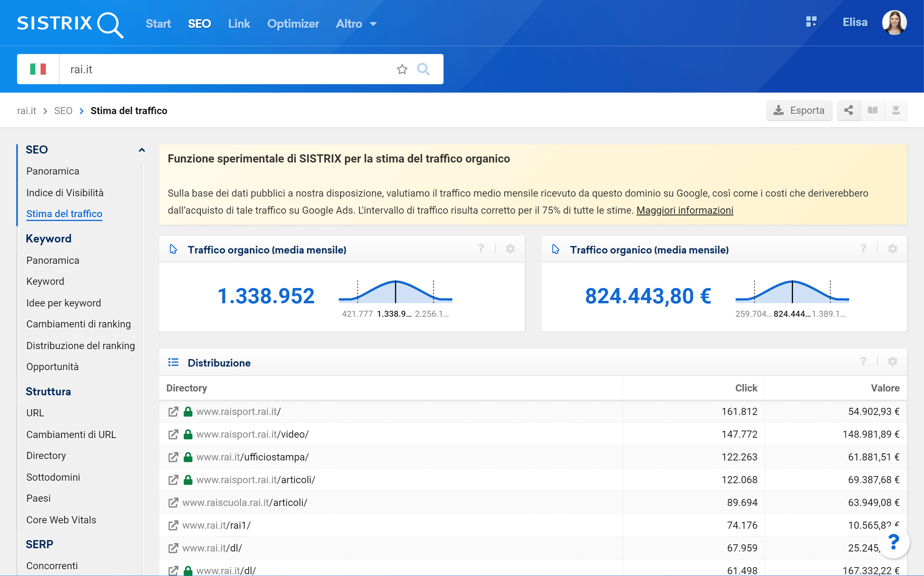The width and height of the screenshot is (924, 576).
Task: Open external link for www.raisport.rai.it/articoli/ row
Action: (x=173, y=480)
